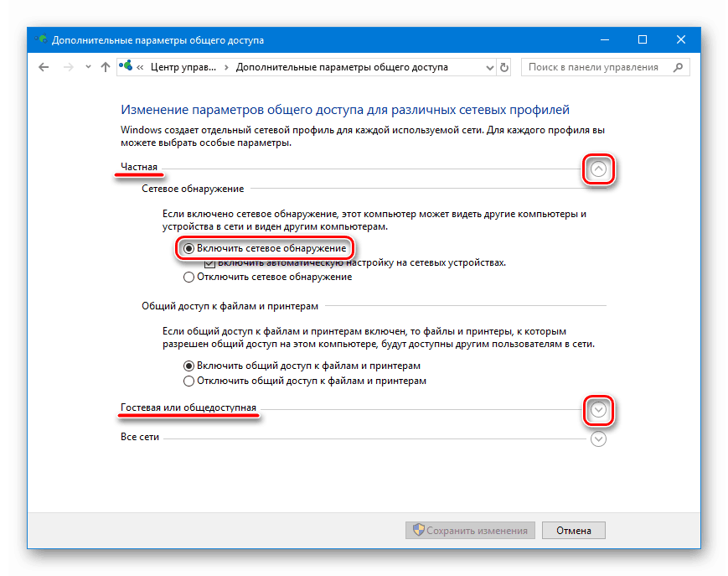Click the 'Частная' profile heading
The image size is (728, 576).
point(139,167)
